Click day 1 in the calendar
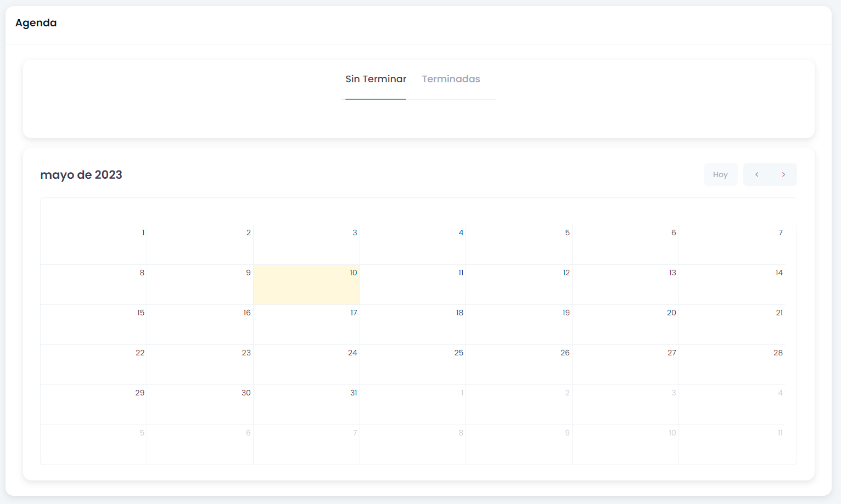This screenshot has width=841, height=504. 94,245
